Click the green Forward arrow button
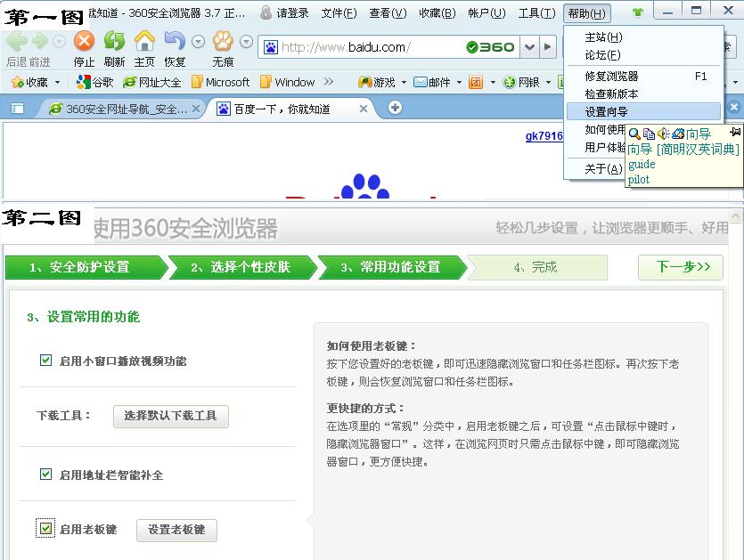 pyautogui.click(x=40, y=41)
